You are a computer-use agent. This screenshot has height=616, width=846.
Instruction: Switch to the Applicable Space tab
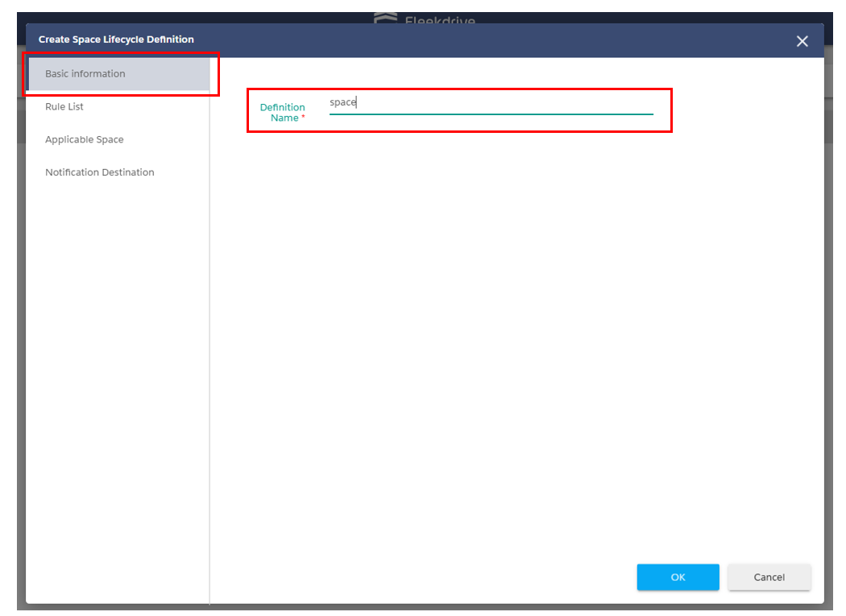coord(85,140)
